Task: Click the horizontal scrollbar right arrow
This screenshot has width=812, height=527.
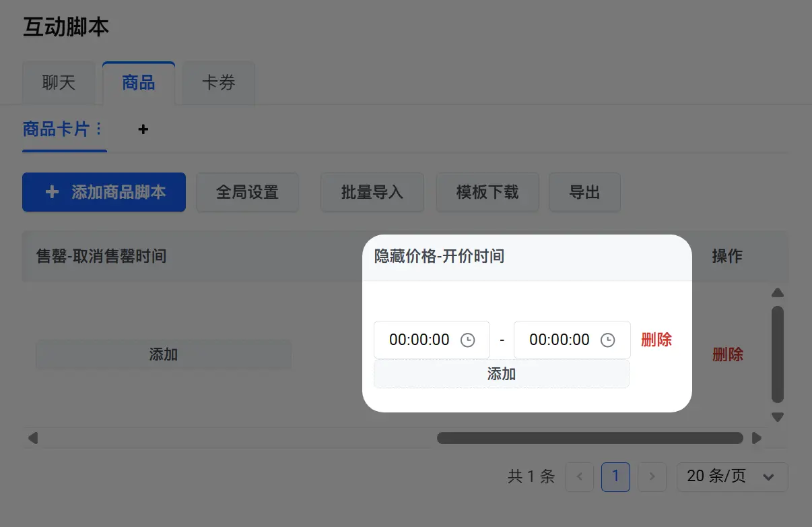Action: point(756,438)
